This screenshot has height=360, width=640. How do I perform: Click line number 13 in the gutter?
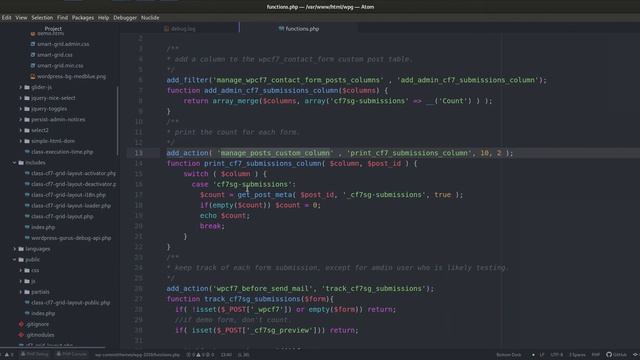click(139, 153)
